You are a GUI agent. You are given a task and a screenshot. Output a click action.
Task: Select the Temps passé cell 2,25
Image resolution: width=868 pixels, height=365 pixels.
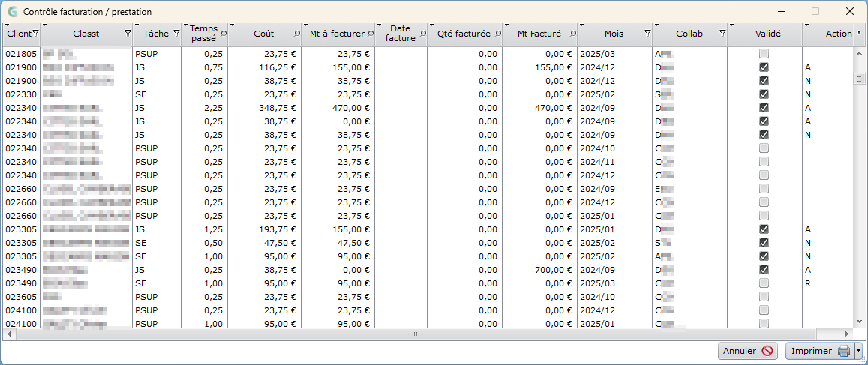pyautogui.click(x=204, y=107)
